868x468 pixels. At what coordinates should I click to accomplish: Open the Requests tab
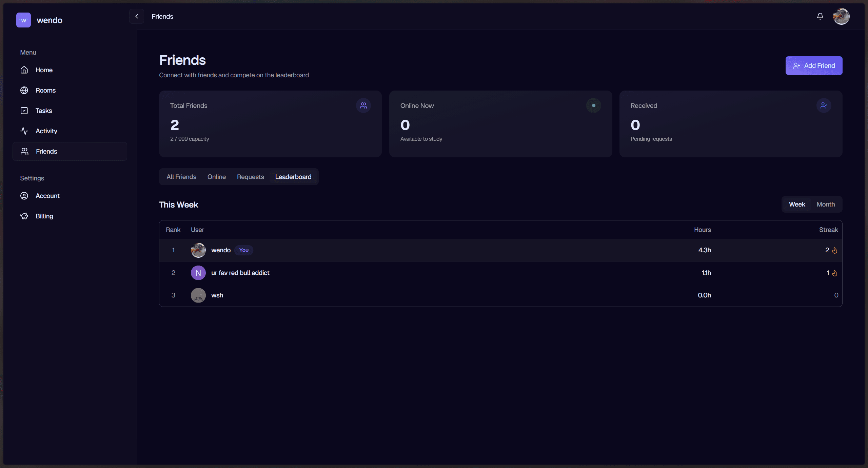(x=251, y=177)
